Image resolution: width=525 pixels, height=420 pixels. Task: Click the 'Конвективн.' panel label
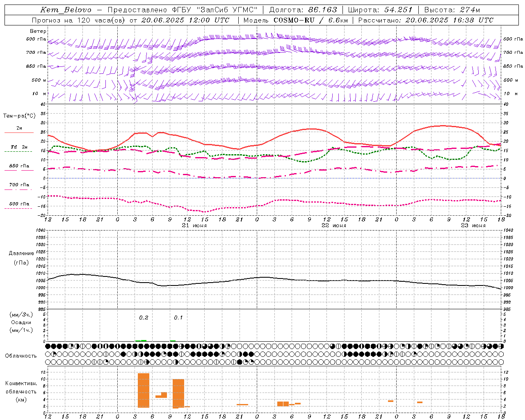pos(21,383)
